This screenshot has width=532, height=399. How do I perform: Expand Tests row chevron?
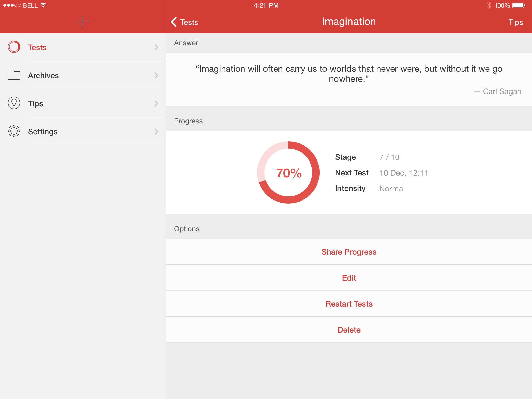[156, 47]
